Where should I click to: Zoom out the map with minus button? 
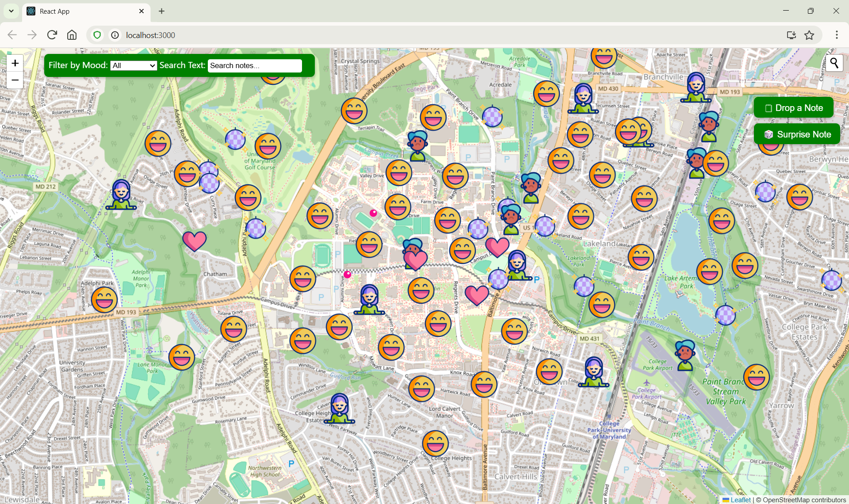[15, 80]
